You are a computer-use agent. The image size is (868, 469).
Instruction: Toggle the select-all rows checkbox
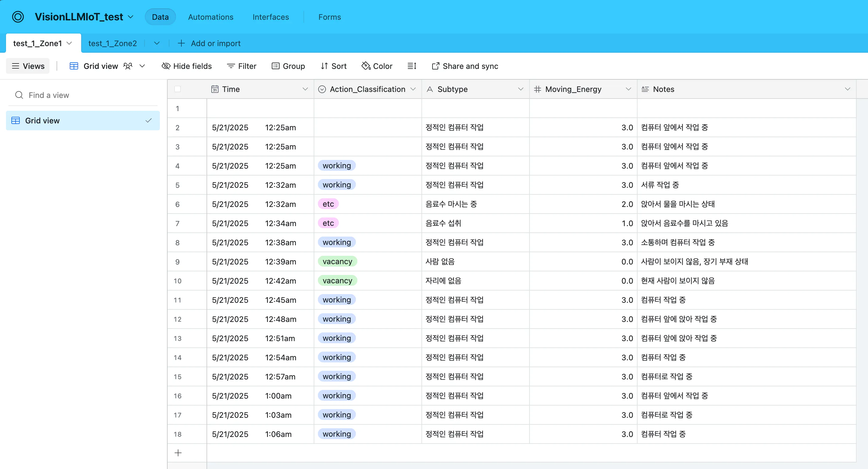(x=177, y=89)
